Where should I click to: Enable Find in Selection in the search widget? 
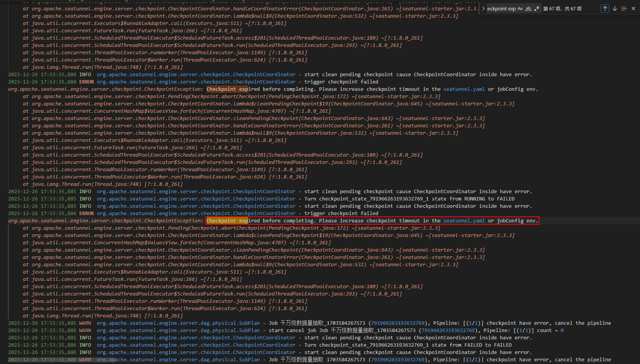pyautogui.click(x=624, y=8)
